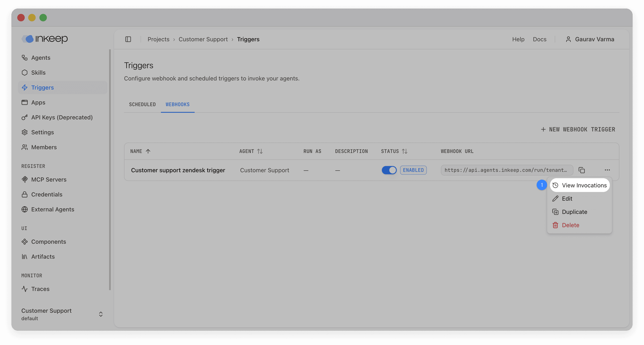Open Components under UI
644x345 pixels.
63,242
